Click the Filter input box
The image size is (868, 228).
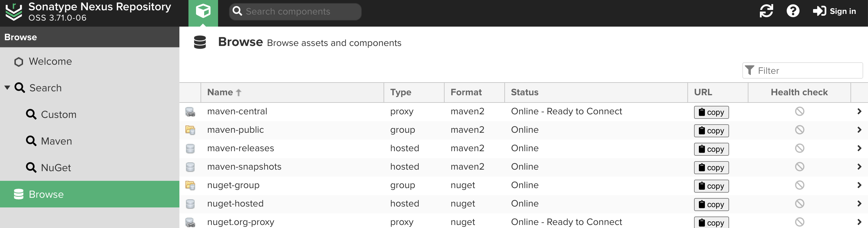pos(802,70)
